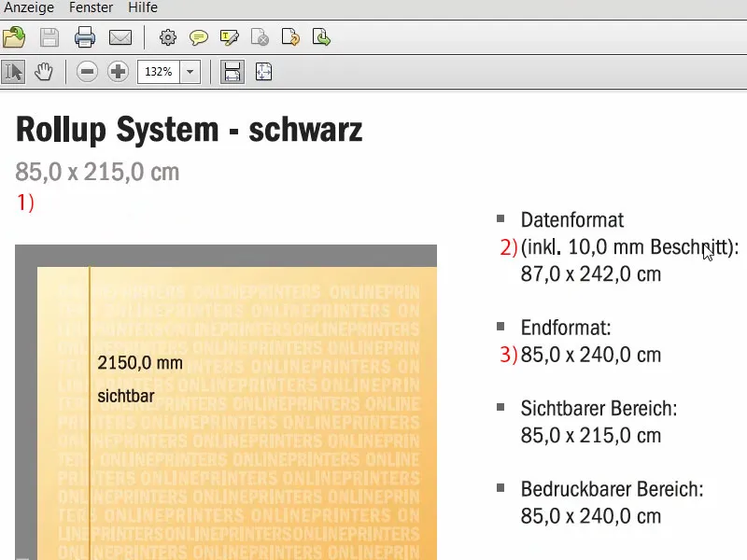
Task: Click the 2150,0 mm label
Action: [x=140, y=363]
